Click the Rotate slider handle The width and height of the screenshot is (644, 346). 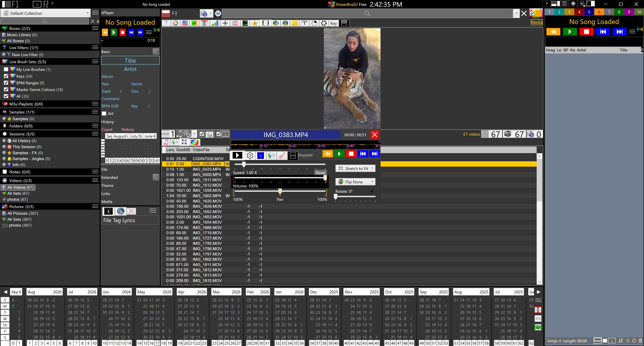335,197
